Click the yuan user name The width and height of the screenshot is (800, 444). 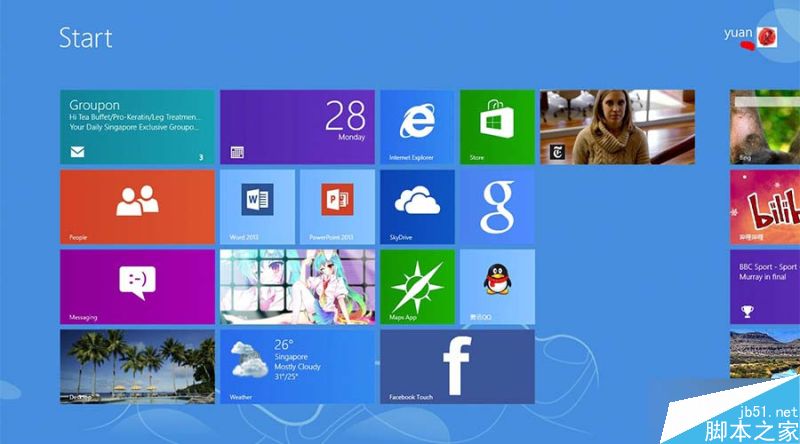point(738,33)
